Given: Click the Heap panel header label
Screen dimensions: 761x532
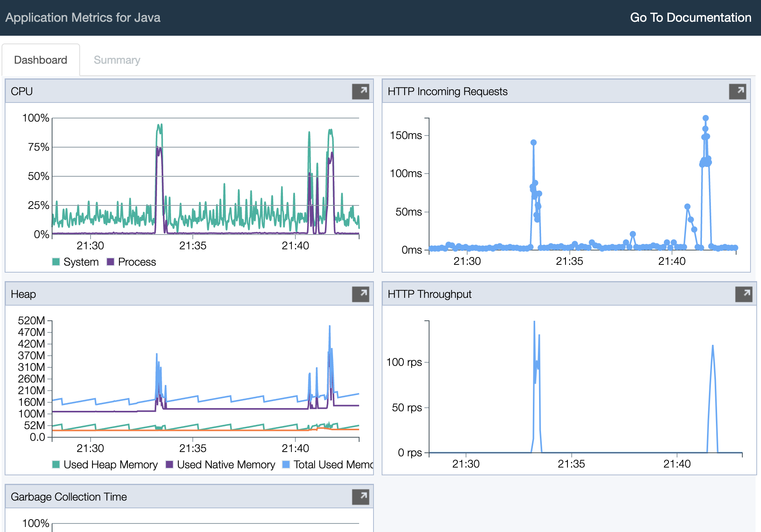Looking at the screenshot, I should [23, 294].
